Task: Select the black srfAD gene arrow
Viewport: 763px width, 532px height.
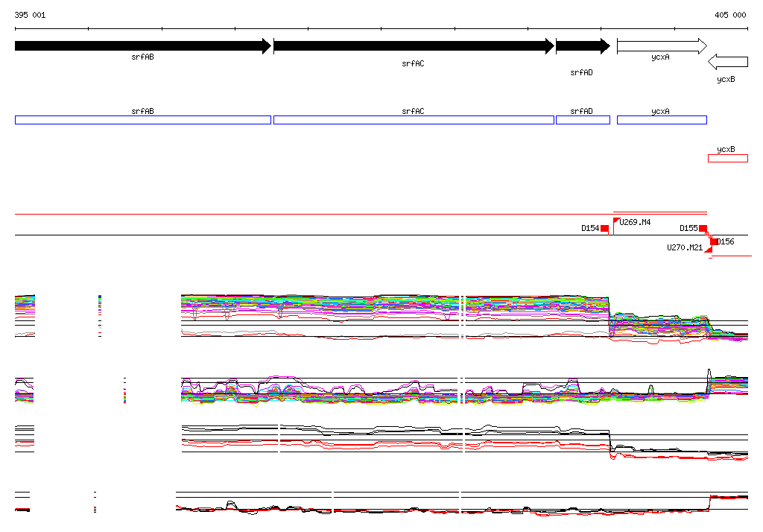Action: pyautogui.click(x=583, y=46)
